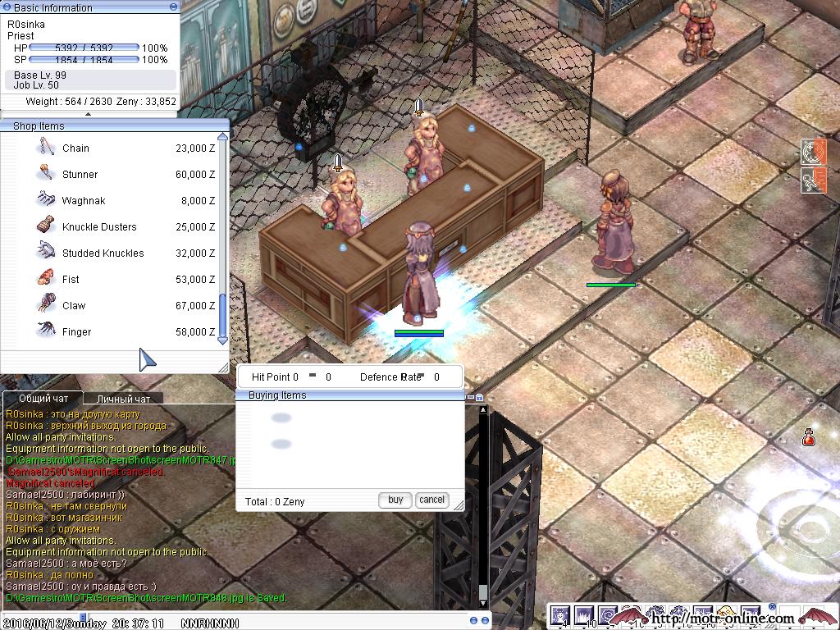This screenshot has width=840, height=630.
Task: Click the green HP bar under player
Action: tap(418, 331)
